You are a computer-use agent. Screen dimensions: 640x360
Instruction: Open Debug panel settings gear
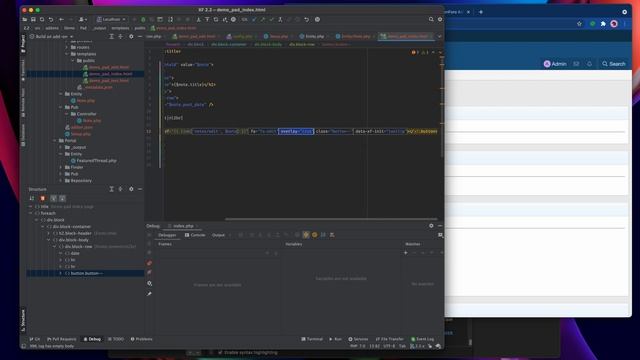tap(431, 226)
